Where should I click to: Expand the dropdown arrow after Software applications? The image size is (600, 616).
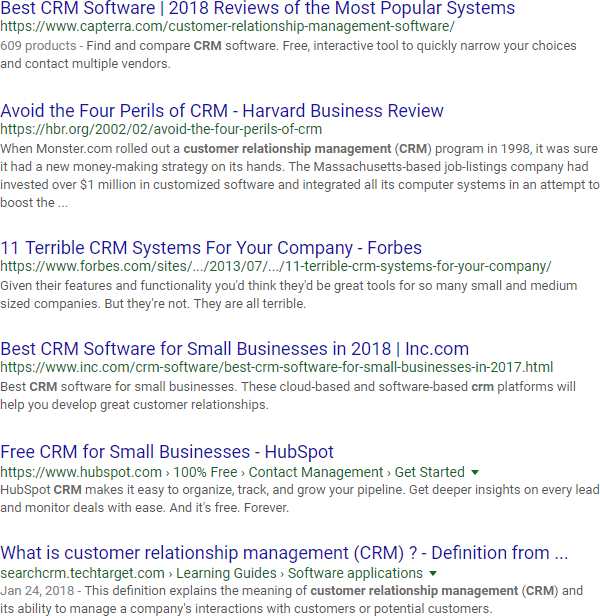tap(433, 573)
